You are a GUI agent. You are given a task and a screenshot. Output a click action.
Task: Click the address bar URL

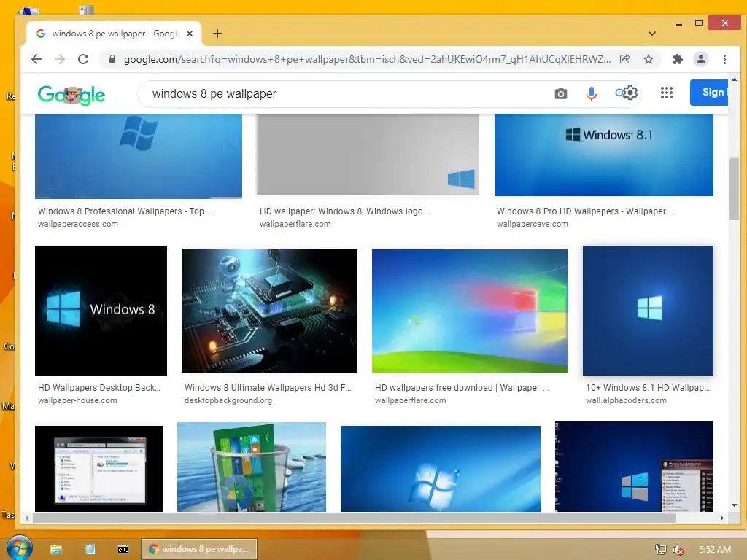coord(367,59)
